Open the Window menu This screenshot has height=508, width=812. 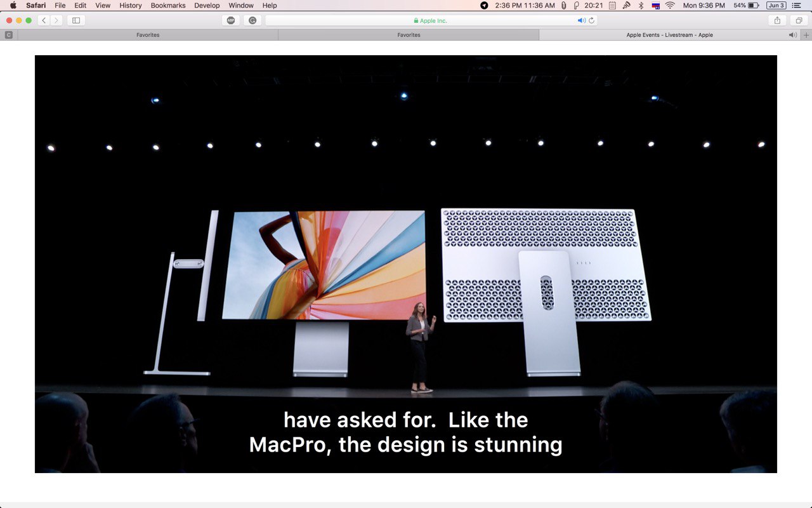click(241, 5)
